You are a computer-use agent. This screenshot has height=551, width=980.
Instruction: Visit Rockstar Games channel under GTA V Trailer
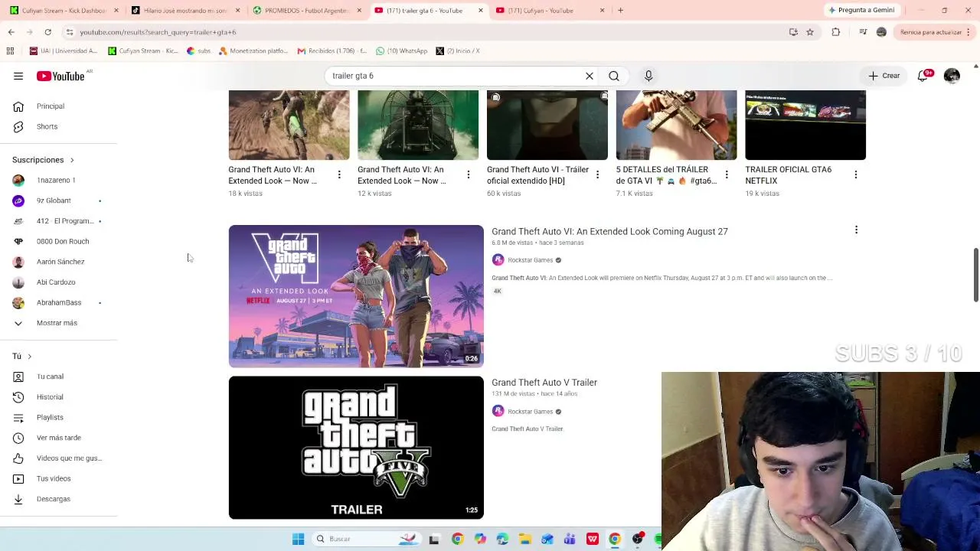tap(530, 412)
